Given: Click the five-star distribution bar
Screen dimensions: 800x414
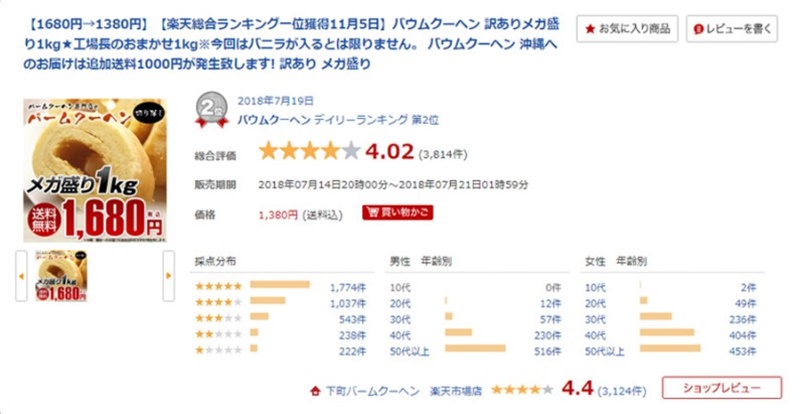Looking at the screenshot, I should [280, 284].
